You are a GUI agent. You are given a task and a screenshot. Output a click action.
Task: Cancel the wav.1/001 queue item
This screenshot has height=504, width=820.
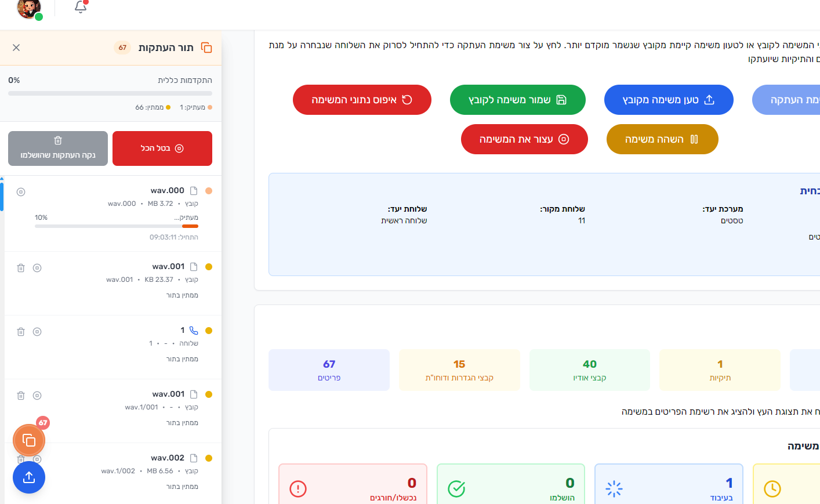click(x=37, y=396)
